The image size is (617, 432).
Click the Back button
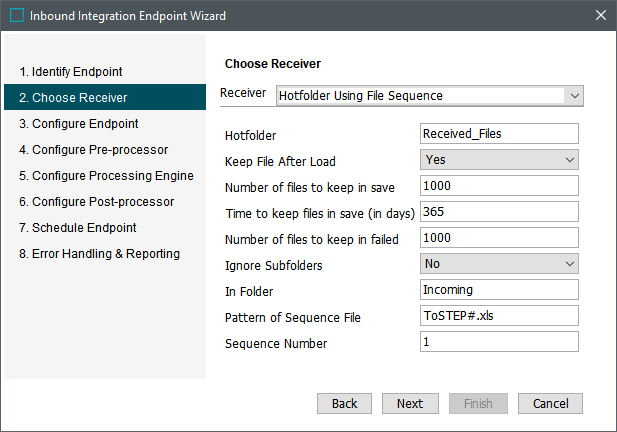tap(345, 404)
